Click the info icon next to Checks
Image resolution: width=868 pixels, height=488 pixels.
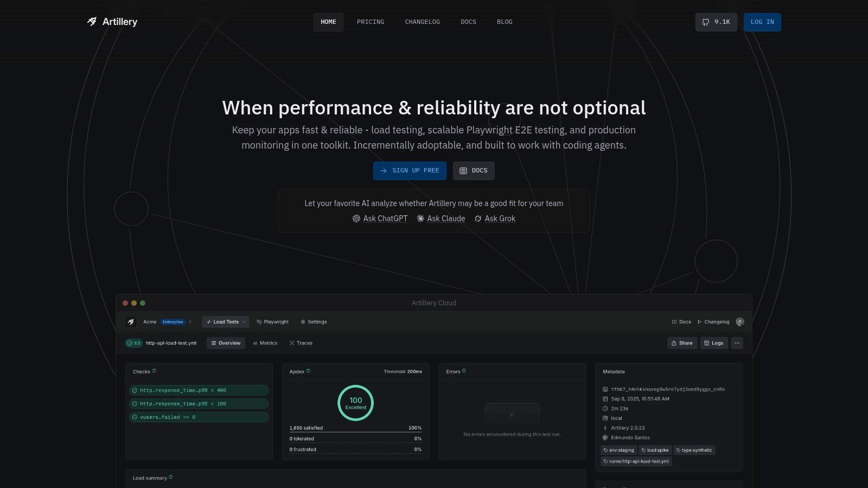point(154,371)
